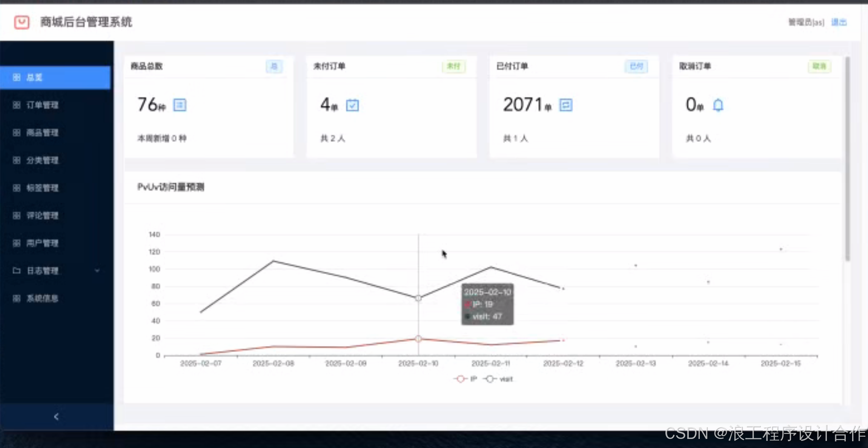Select the 用户管理 menu item

click(x=42, y=243)
